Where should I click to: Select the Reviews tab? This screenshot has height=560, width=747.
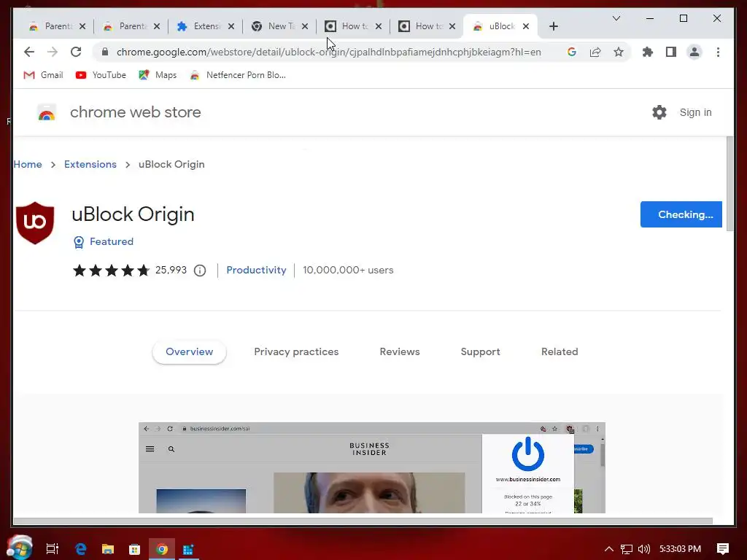pos(400,352)
